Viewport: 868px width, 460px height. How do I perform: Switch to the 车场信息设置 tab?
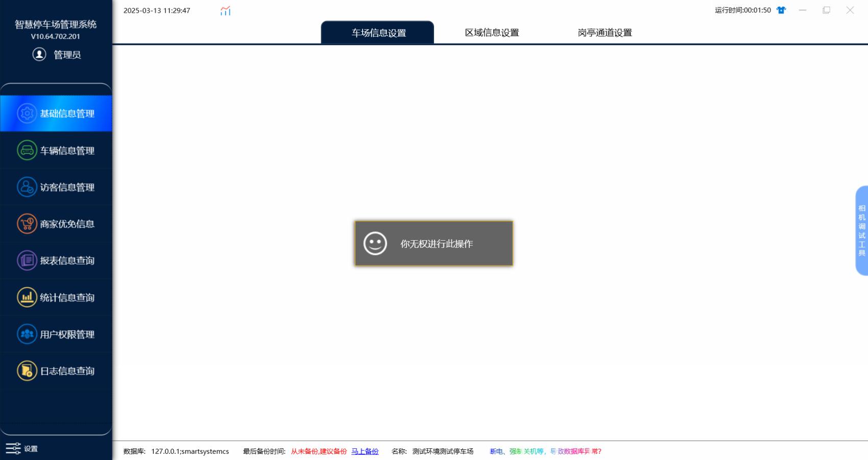coord(378,33)
